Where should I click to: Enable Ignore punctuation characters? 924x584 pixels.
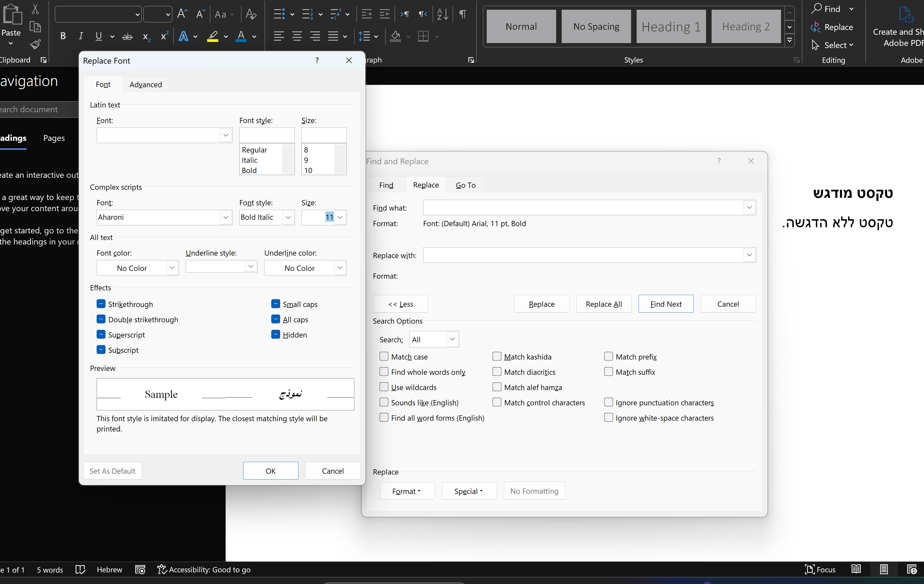(609, 402)
